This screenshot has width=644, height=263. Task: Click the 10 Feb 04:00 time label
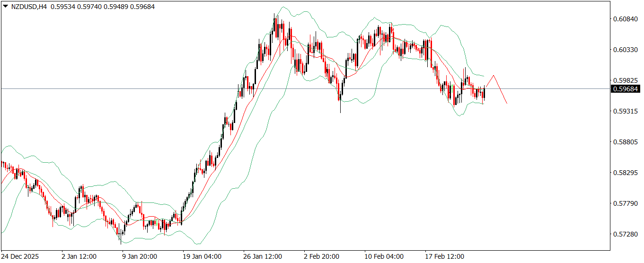(384, 256)
